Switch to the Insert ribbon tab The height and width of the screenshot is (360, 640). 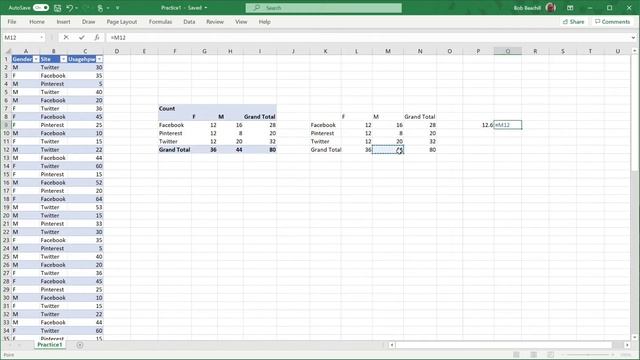(63, 22)
